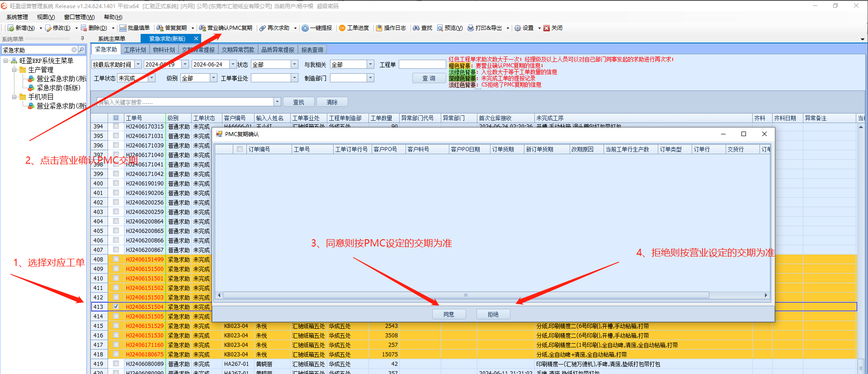Clear the sidebar search box with the x icon
This screenshot has height=374, width=868.
(74, 50)
